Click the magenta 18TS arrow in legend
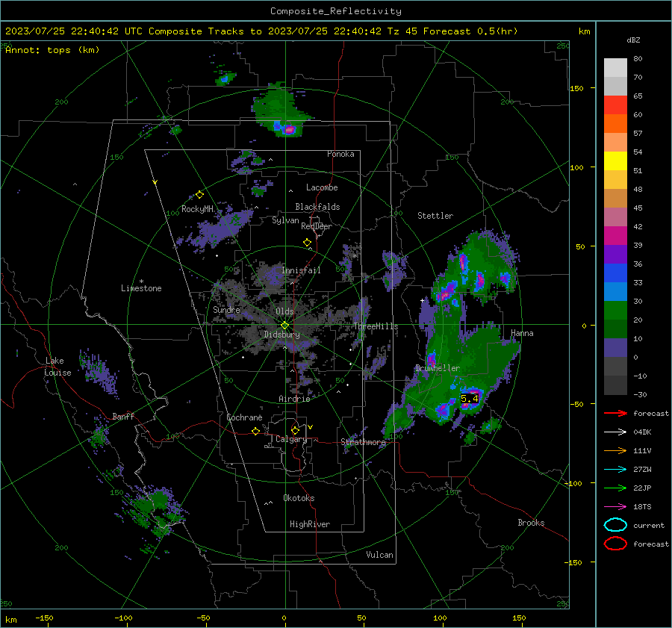Image resolution: width=672 pixels, height=628 pixels. [x=615, y=507]
